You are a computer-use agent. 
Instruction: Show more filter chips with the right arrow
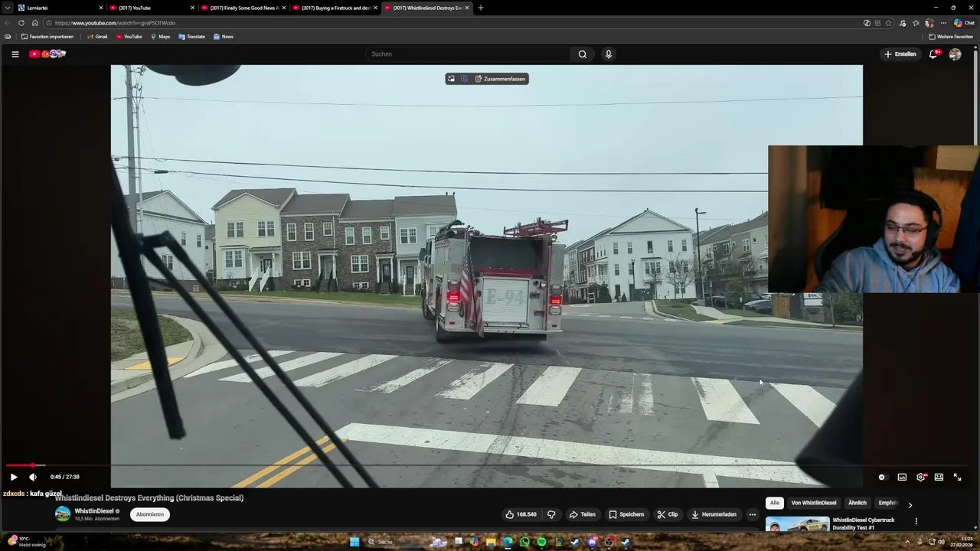pyautogui.click(x=910, y=504)
